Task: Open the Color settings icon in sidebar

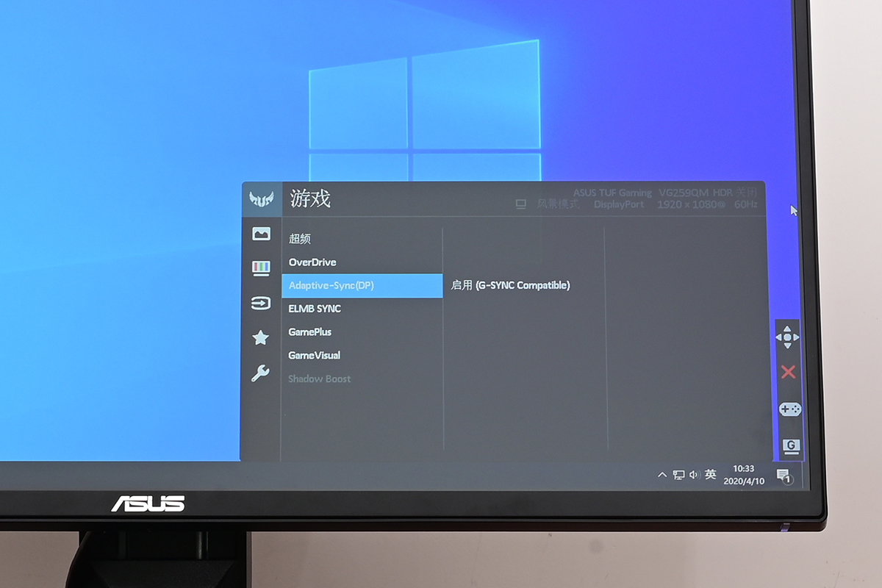Action: (x=261, y=268)
